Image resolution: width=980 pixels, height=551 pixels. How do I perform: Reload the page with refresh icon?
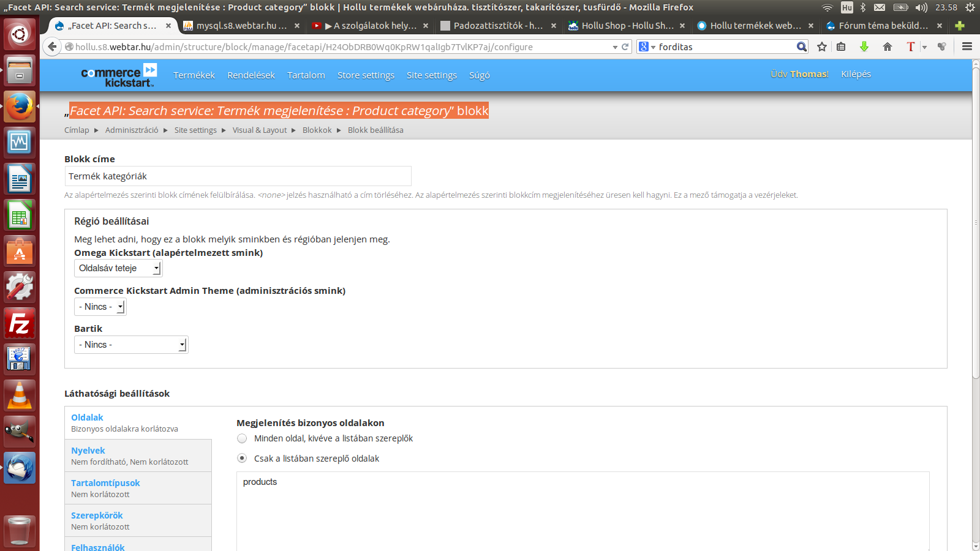625,47
